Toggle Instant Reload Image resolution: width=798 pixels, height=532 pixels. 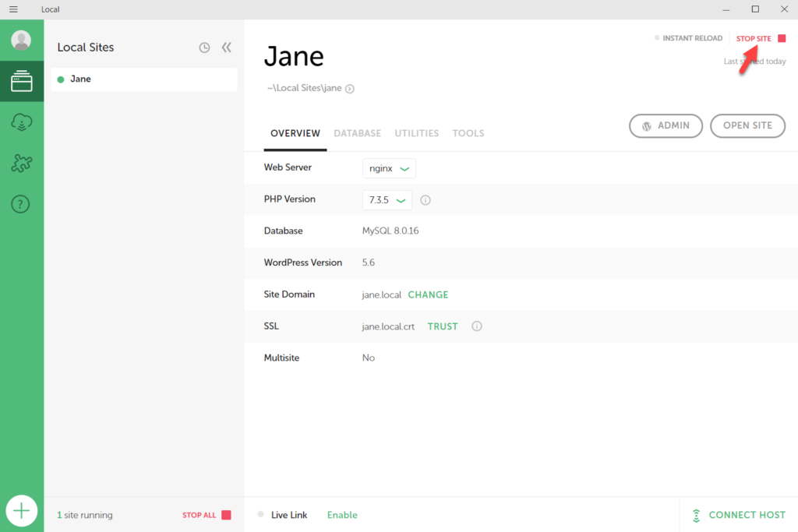pos(688,38)
